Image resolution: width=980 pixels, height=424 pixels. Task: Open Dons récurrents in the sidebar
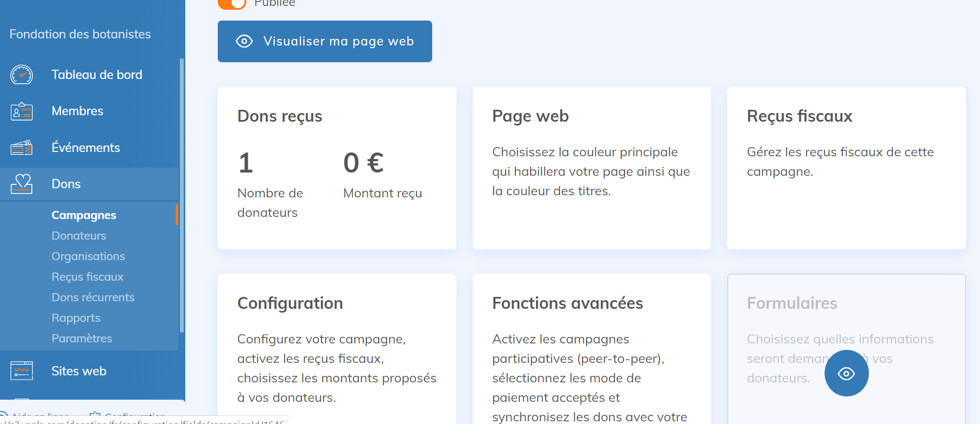click(93, 297)
